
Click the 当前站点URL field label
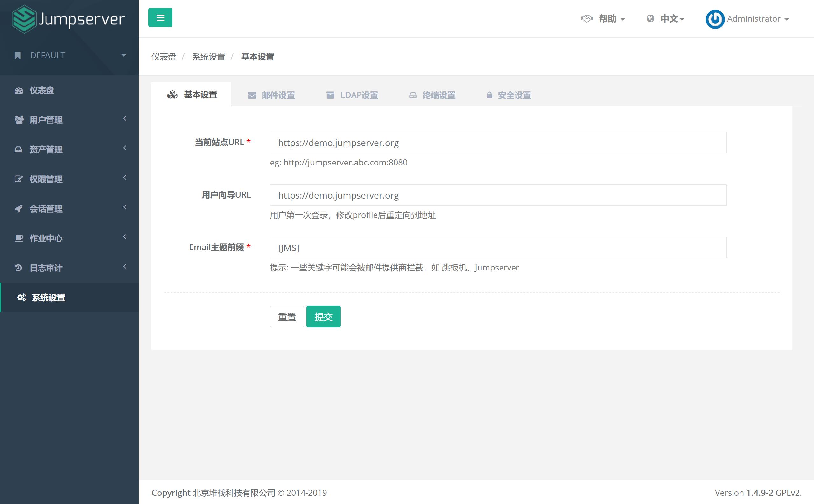(223, 142)
